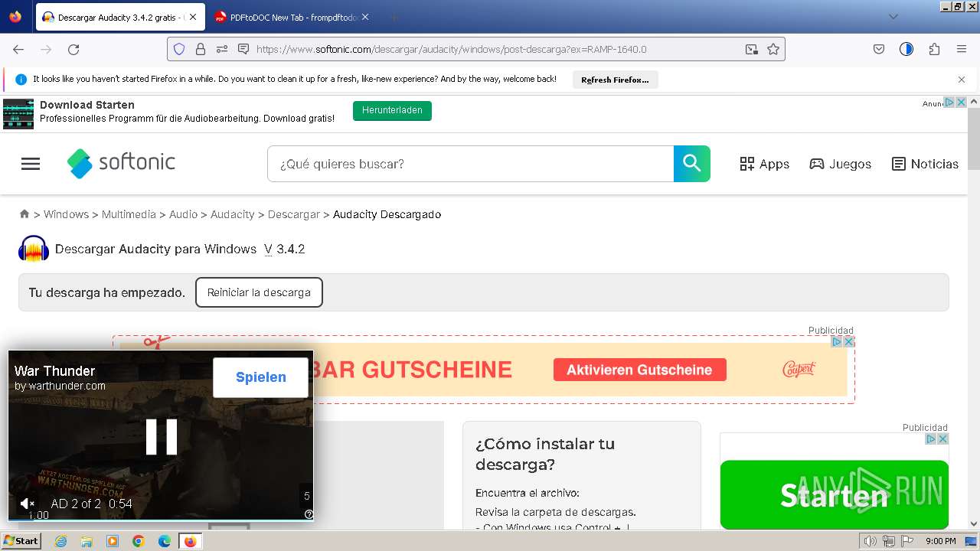Screen dimensions: 980x551
Task: Click the green search magnifier button
Action: (x=692, y=164)
